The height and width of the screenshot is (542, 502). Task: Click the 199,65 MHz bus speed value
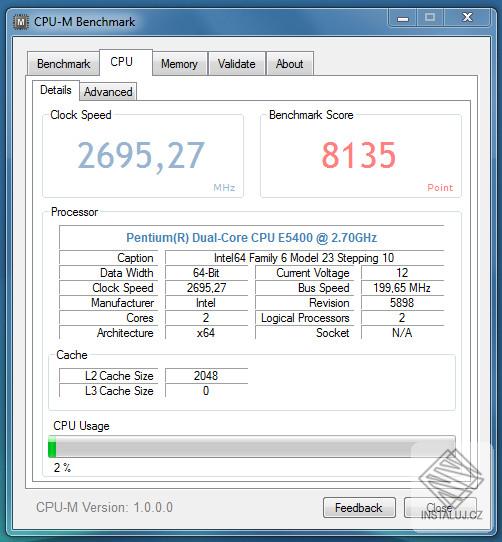(402, 288)
